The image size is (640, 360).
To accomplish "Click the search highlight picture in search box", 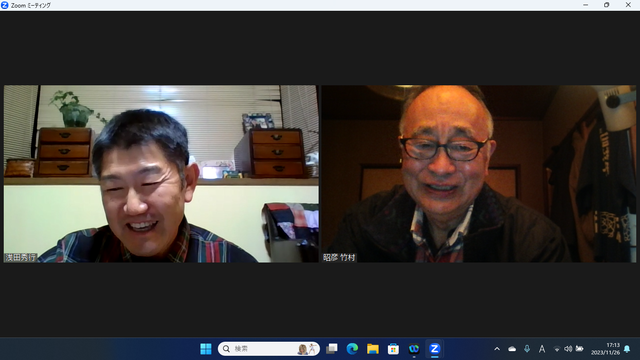I will coord(307,349).
